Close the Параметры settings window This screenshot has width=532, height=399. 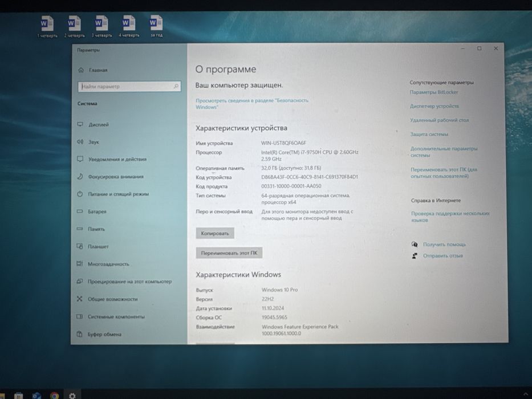(496, 48)
